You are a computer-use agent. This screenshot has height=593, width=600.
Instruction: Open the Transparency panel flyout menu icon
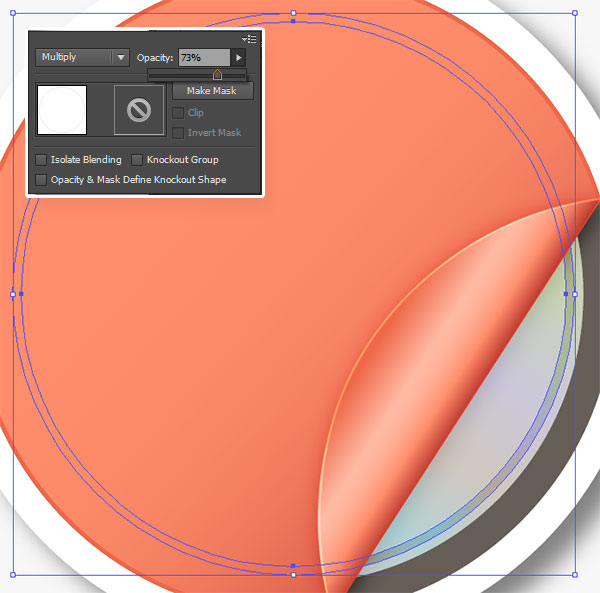(249, 39)
